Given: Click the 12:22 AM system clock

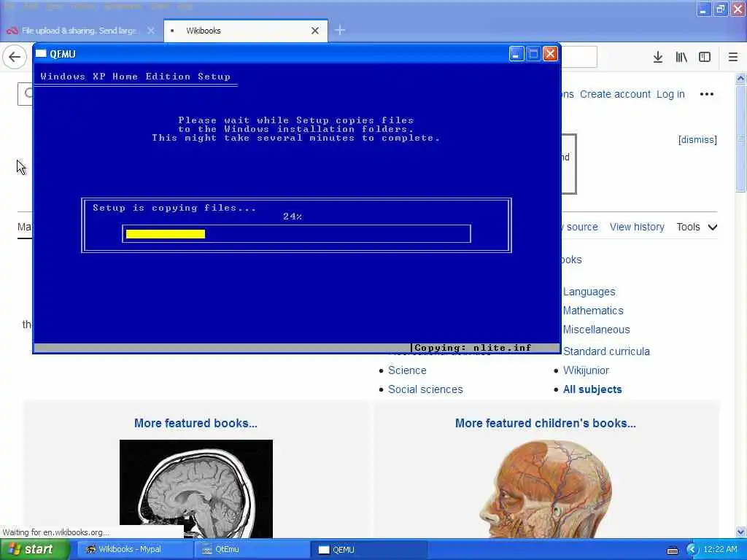Looking at the screenshot, I should (x=720, y=550).
